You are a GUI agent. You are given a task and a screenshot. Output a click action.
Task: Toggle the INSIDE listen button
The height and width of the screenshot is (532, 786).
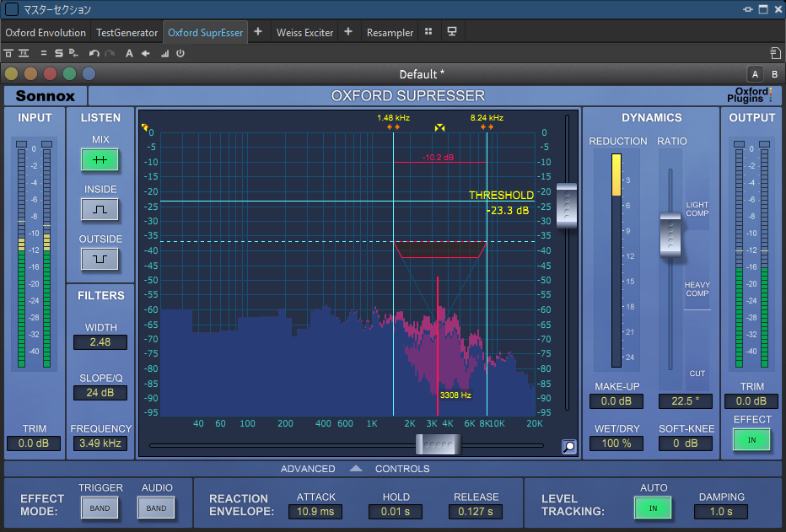coord(99,209)
